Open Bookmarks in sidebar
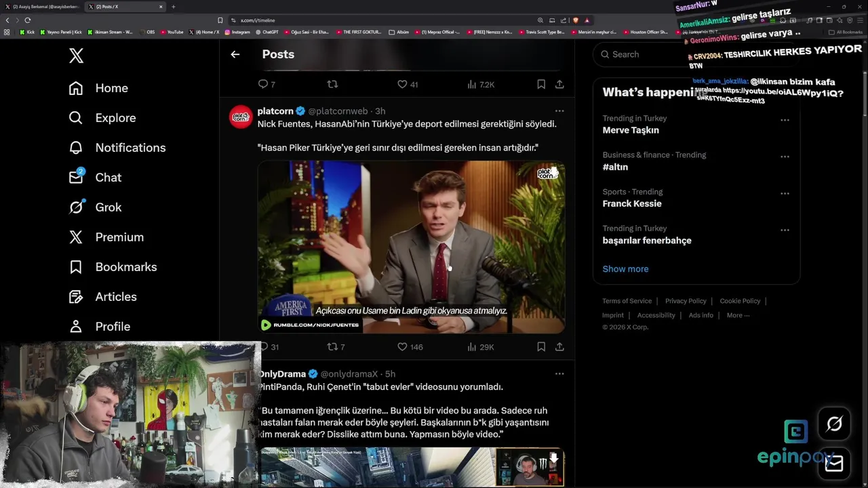This screenshot has height=488, width=868. tap(113, 267)
